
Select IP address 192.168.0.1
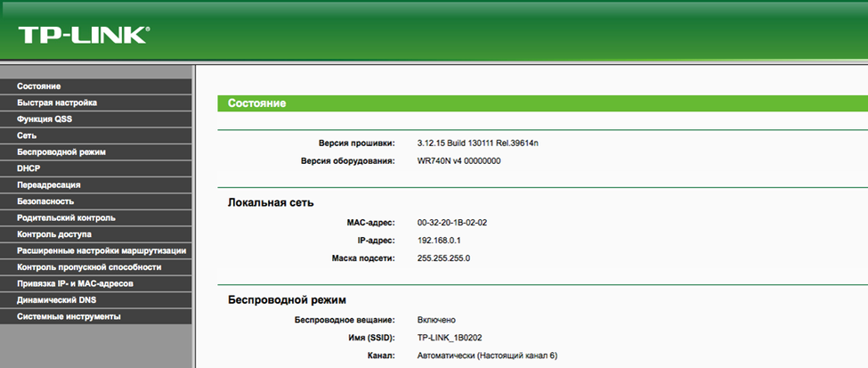pos(438,241)
